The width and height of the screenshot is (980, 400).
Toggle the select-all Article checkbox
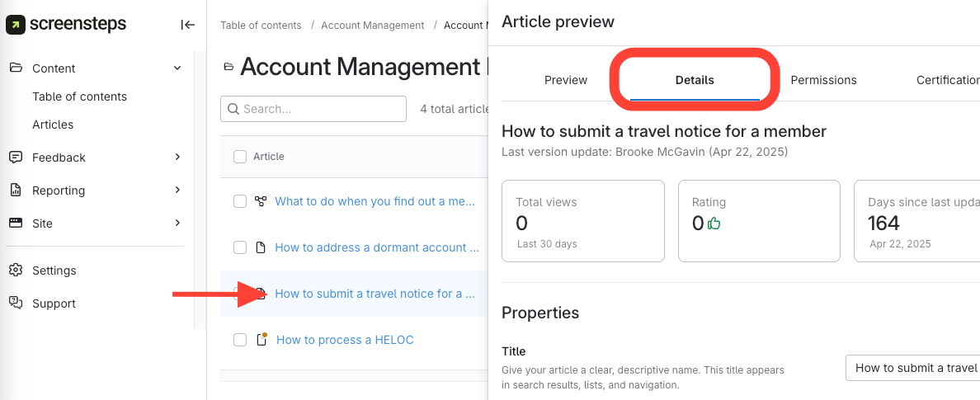pyautogui.click(x=240, y=157)
